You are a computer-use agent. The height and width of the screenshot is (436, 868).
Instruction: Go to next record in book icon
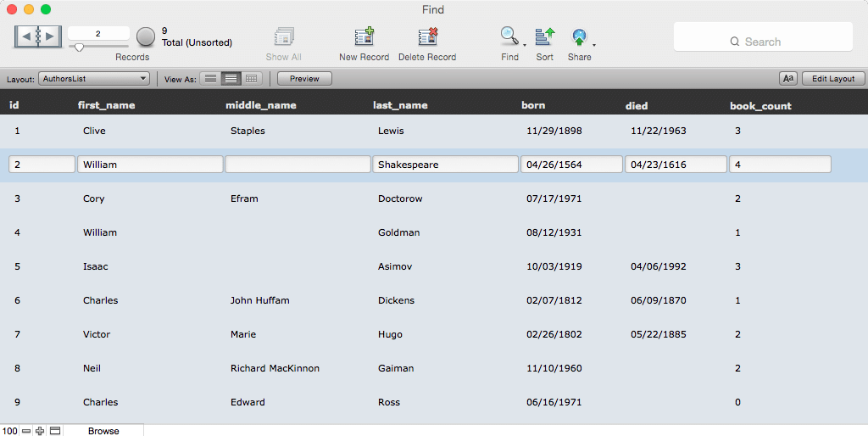coord(50,36)
